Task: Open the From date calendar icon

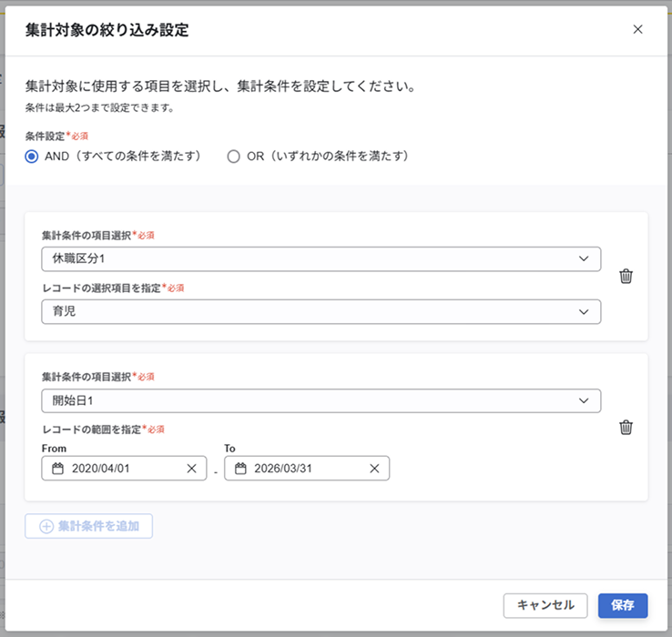Action: click(x=58, y=468)
